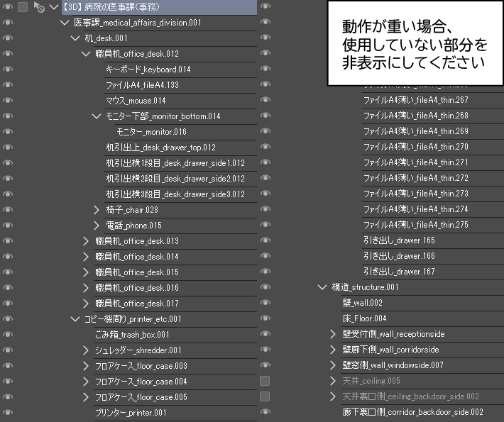Image resolution: width=504 pixels, height=422 pixels.
Task: Hide 廊下裏口側_corridor_backdoor_side.002
Action: (265, 412)
